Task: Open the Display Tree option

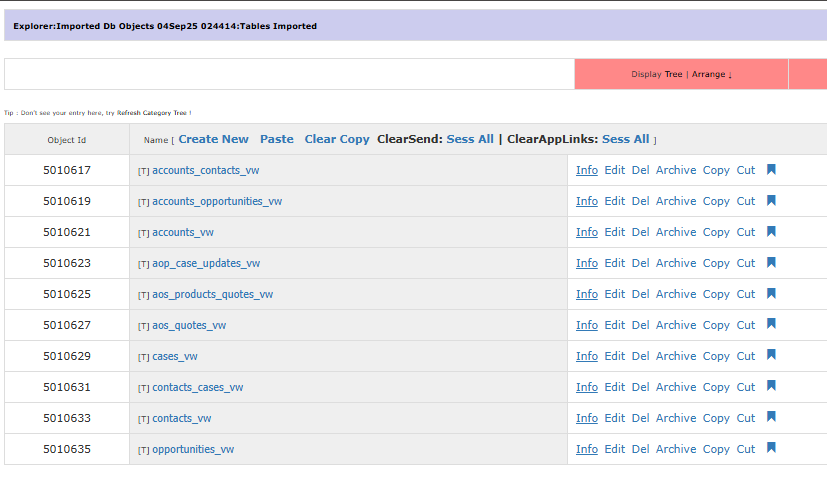Action: point(674,74)
